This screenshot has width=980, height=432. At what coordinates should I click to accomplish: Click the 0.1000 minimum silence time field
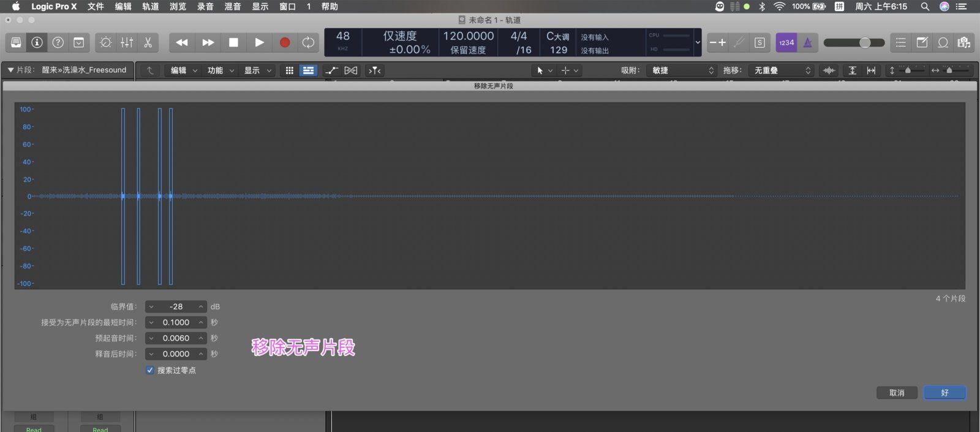click(x=176, y=322)
